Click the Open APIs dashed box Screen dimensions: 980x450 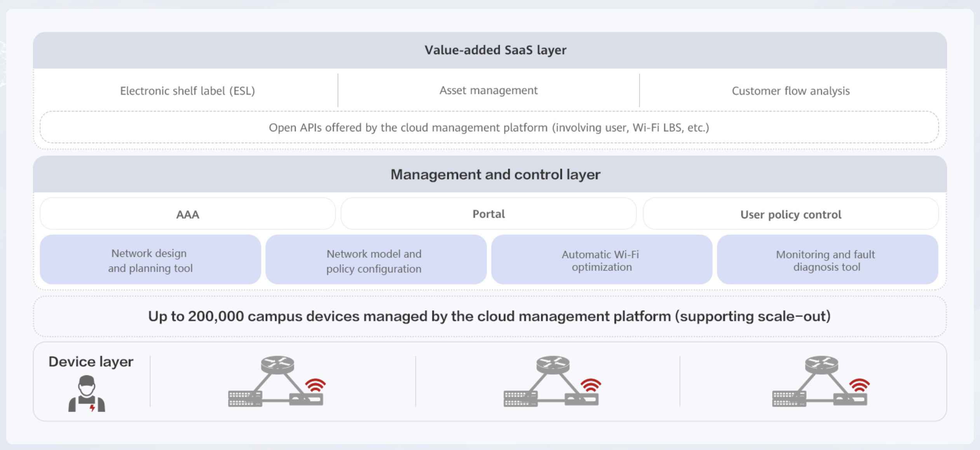[489, 127]
